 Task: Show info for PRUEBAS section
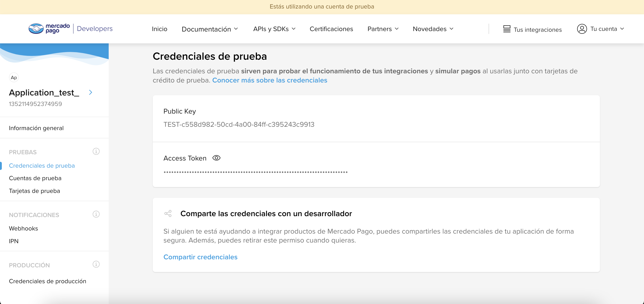point(96,152)
